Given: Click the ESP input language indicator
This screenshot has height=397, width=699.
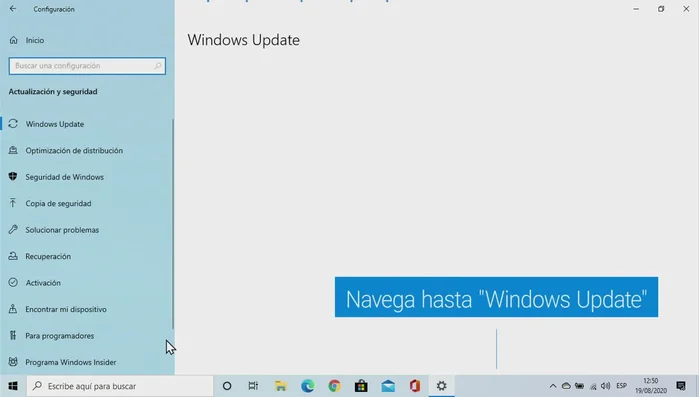Looking at the screenshot, I should coord(621,386).
